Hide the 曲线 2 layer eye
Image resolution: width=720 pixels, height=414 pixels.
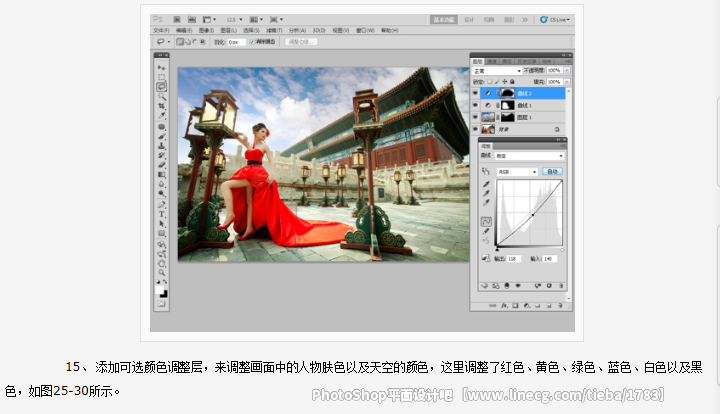click(x=476, y=93)
